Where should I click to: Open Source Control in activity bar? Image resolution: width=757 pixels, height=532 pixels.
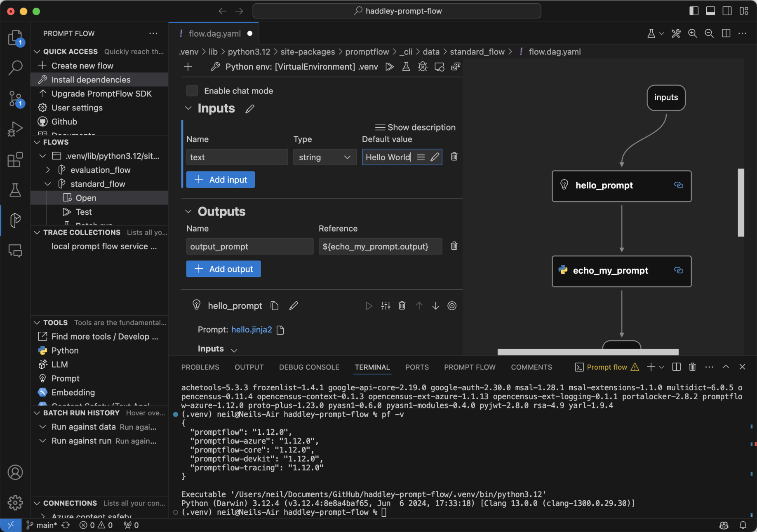click(15, 99)
